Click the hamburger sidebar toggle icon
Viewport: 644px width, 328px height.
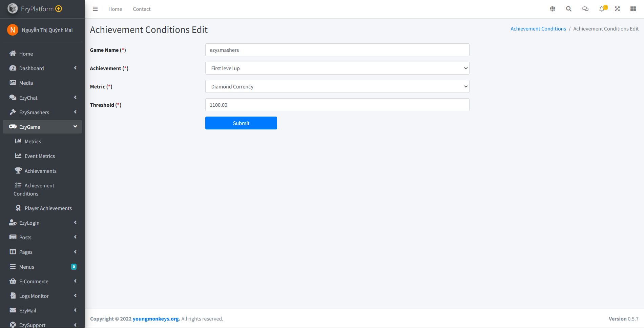(x=95, y=9)
